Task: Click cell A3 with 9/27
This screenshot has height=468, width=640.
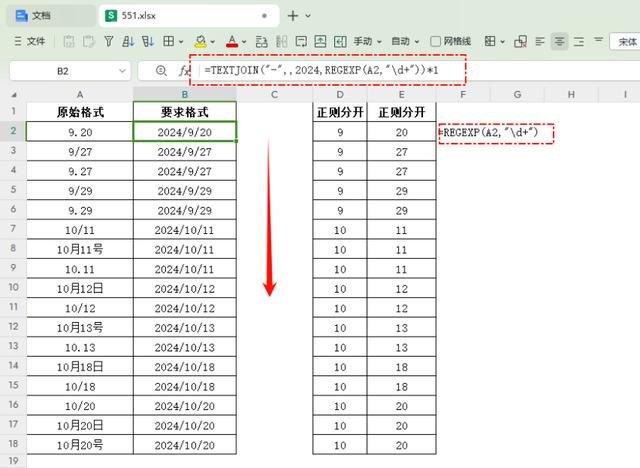Action: click(x=80, y=152)
